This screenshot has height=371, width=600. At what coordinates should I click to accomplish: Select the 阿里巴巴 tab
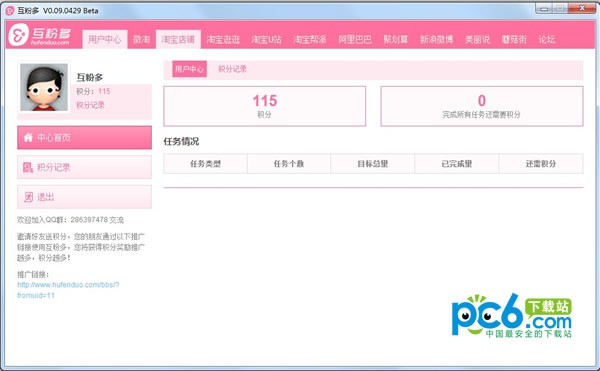pos(355,39)
